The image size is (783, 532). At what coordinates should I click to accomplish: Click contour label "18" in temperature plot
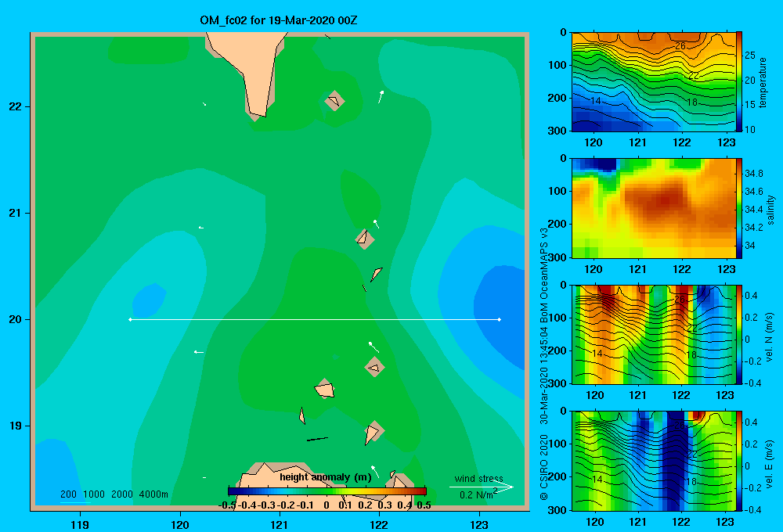tap(691, 102)
